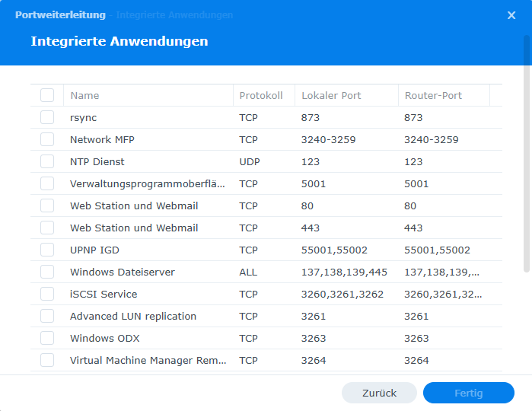Image resolution: width=532 pixels, height=411 pixels.
Task: Check Web Station und Webmail on port 80
Action: point(47,205)
